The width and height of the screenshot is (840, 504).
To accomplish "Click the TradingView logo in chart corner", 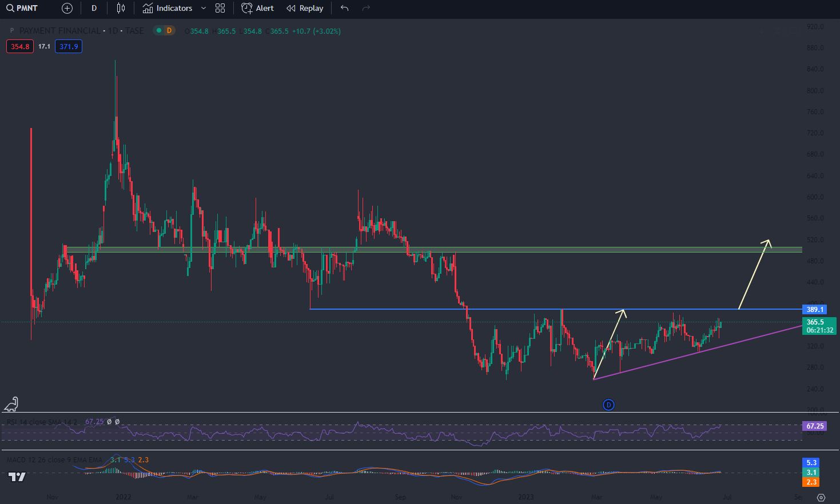I will (17, 477).
